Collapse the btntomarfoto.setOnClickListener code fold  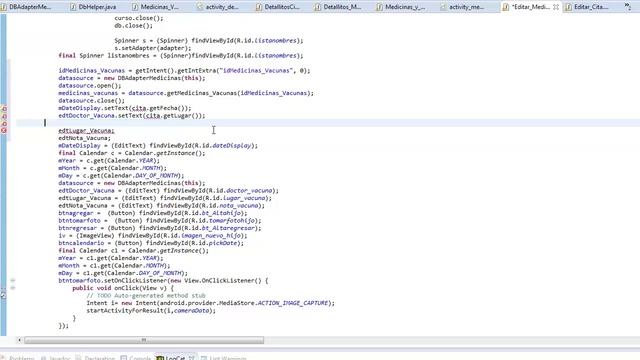click(13, 281)
